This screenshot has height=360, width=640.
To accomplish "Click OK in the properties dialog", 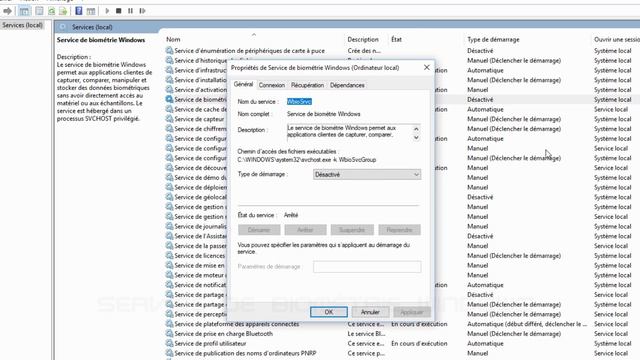I will (329, 312).
